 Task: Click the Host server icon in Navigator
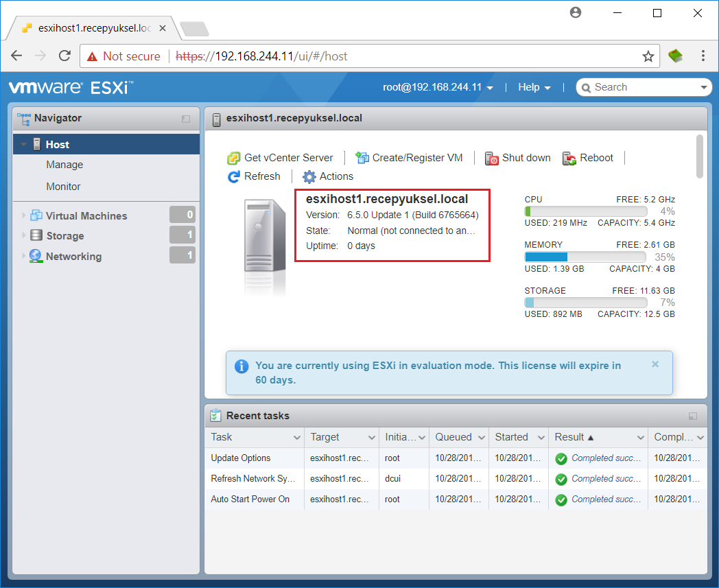pyautogui.click(x=36, y=145)
